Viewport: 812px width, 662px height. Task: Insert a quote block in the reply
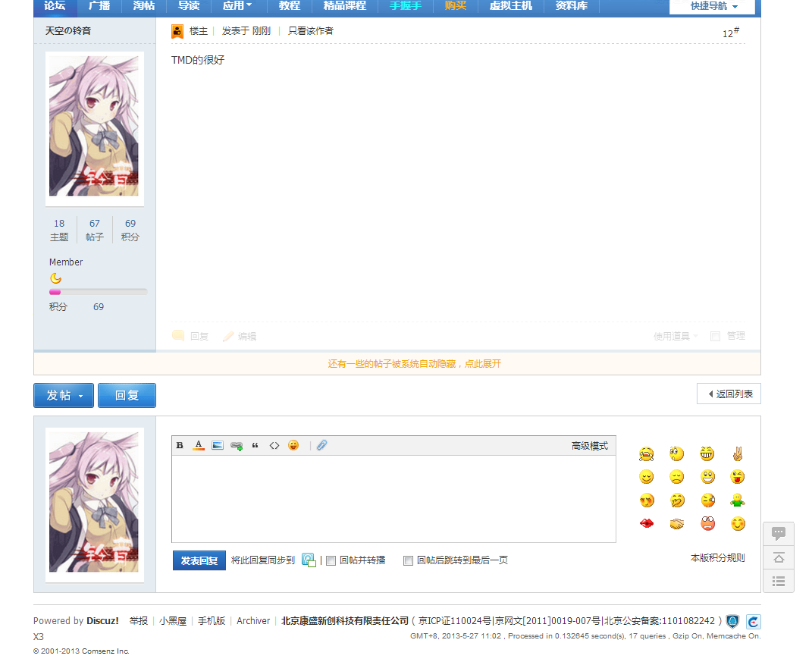tap(256, 445)
